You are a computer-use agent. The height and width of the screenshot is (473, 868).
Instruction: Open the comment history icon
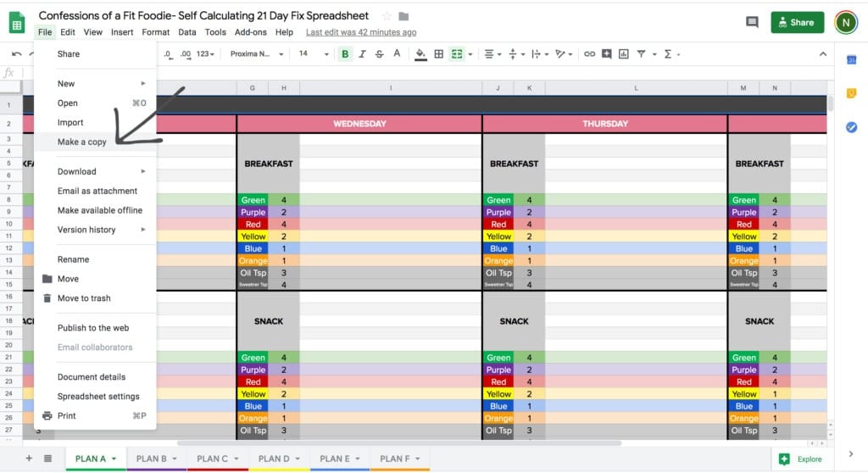tap(752, 22)
